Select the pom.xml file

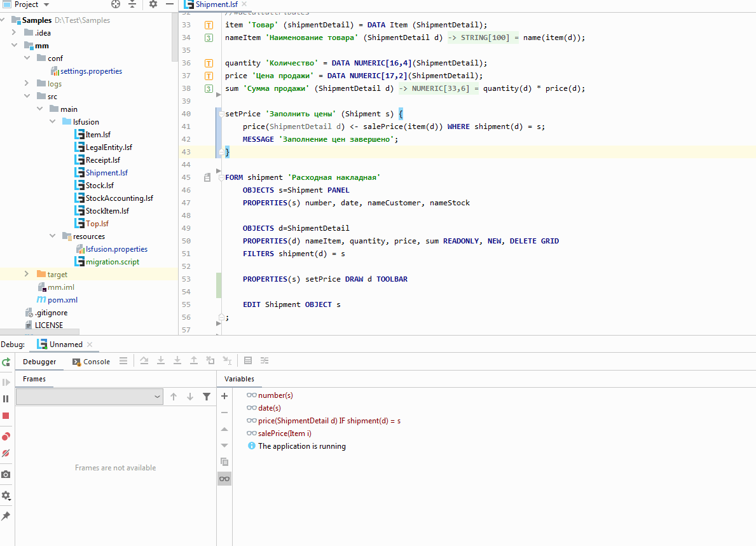[x=62, y=300]
